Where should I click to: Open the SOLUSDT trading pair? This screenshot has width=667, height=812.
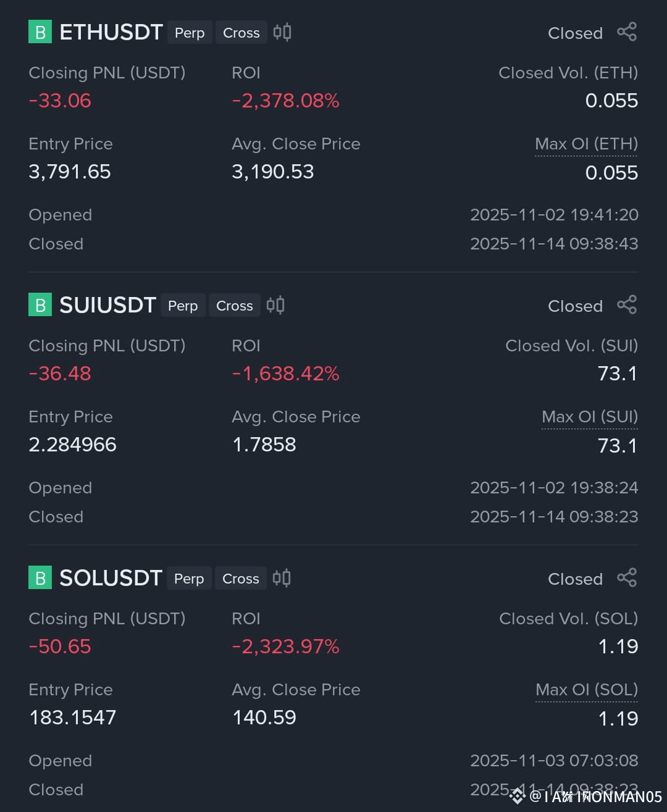click(x=111, y=578)
